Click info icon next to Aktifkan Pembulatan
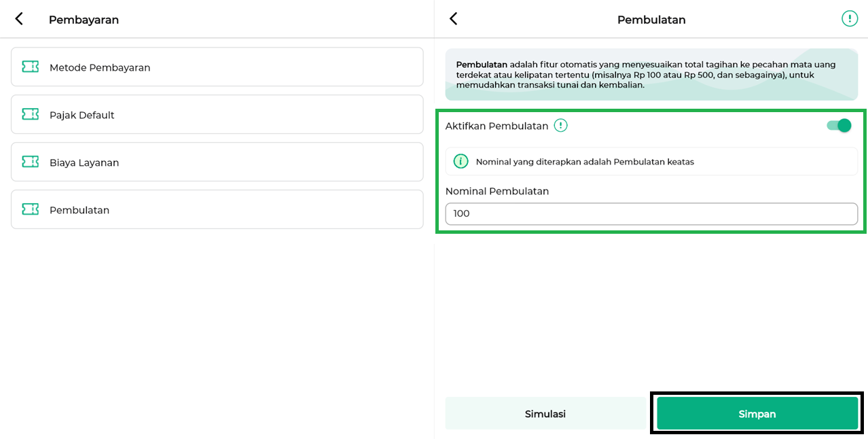Image resolution: width=868 pixels, height=439 pixels. click(x=560, y=126)
